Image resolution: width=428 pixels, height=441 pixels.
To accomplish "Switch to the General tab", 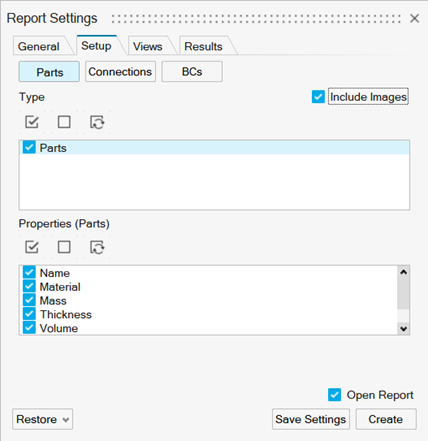I will [x=39, y=46].
